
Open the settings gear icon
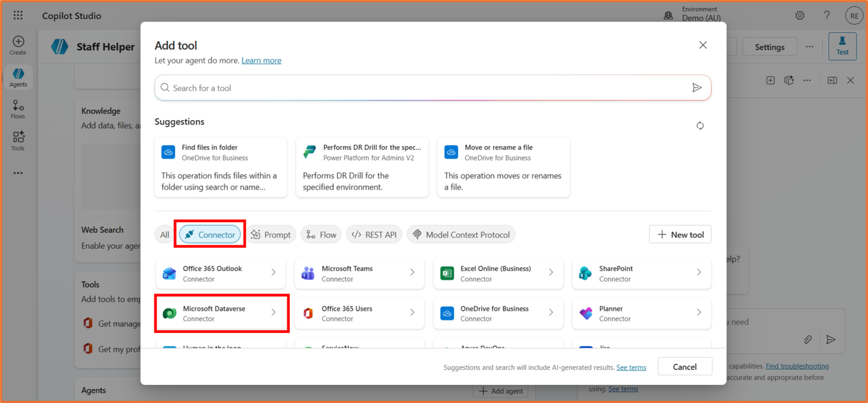click(x=799, y=16)
